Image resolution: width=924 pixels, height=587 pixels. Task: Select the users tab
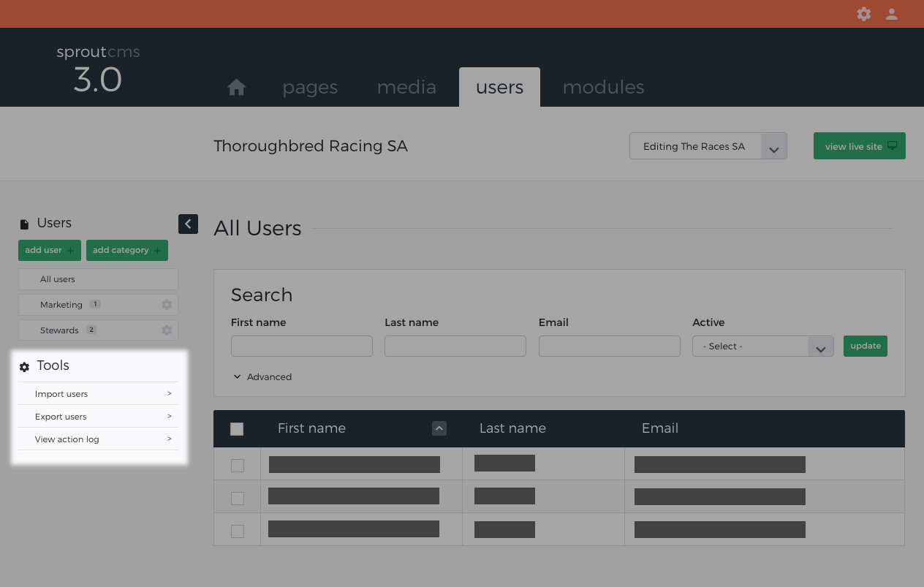(499, 88)
